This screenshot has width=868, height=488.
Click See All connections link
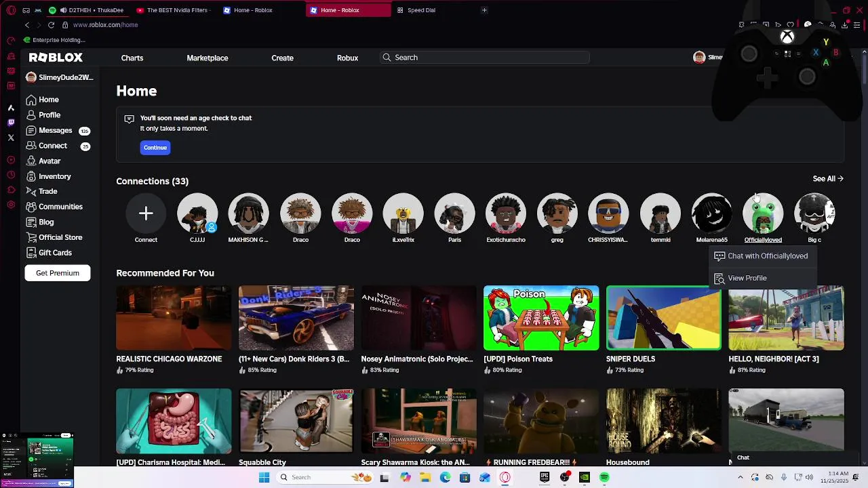[x=828, y=179]
